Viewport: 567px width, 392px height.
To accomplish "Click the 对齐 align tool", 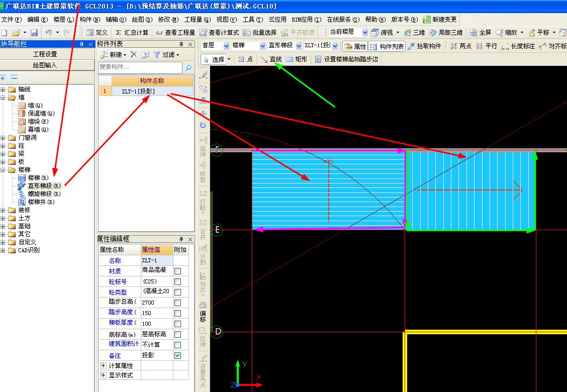I will point(203,283).
